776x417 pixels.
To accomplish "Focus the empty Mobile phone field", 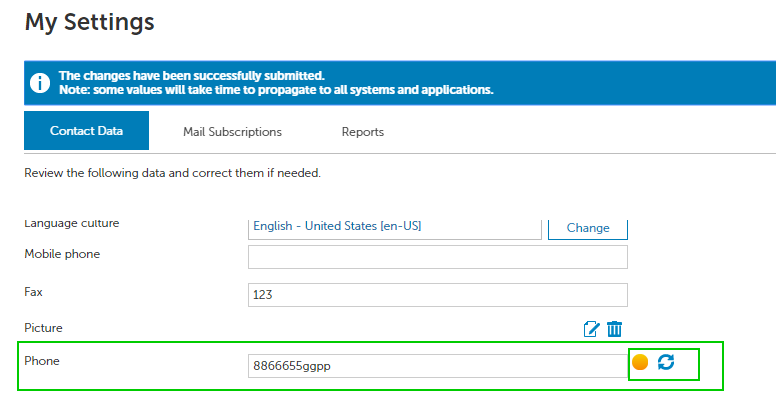I will 438,257.
